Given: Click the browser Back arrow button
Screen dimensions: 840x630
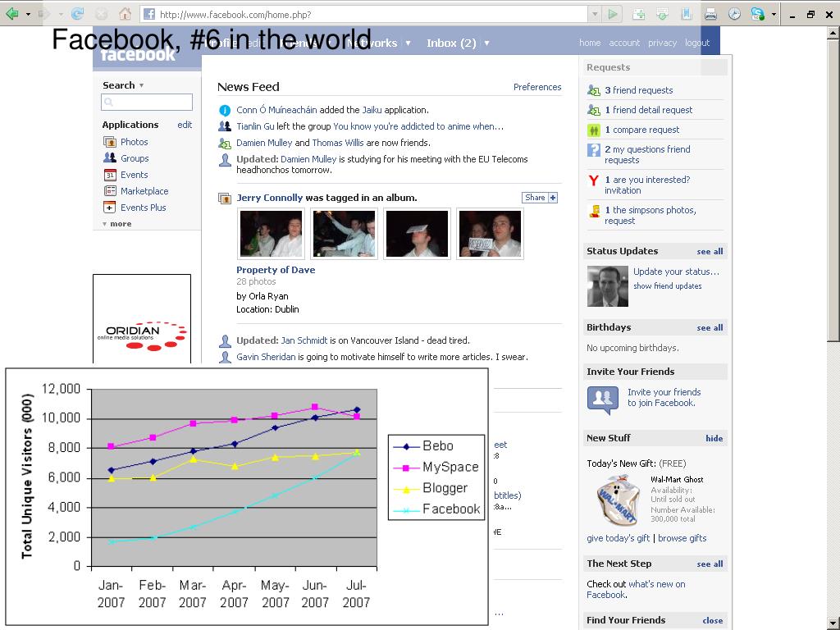Looking at the screenshot, I should point(11,13).
